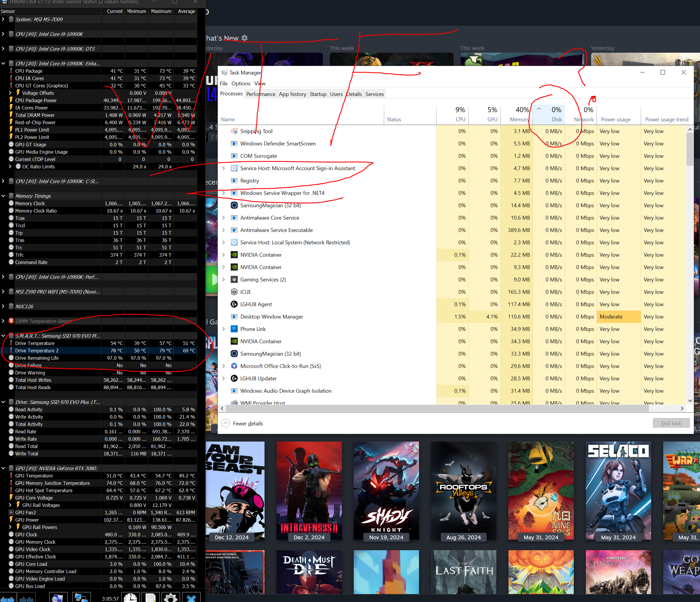The image size is (700, 602).
Task: Click NVIDIA Container 22.2 MB process icon
Action: pyautogui.click(x=234, y=255)
